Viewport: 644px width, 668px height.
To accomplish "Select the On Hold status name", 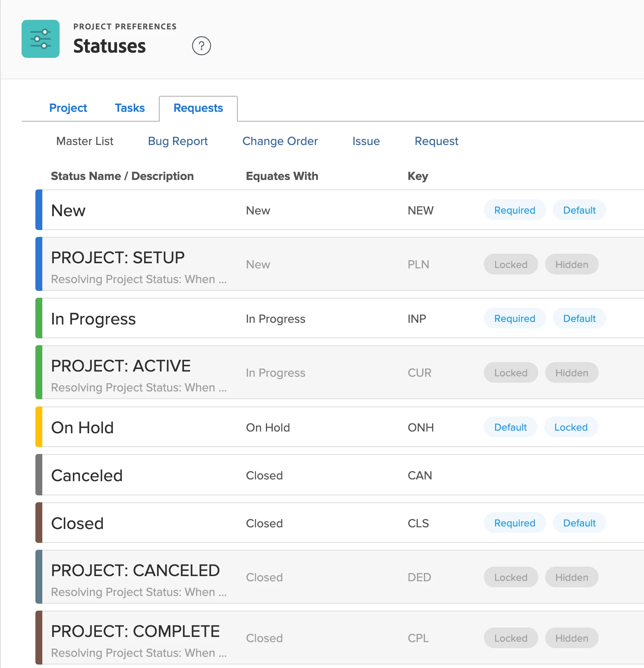I will (82, 428).
